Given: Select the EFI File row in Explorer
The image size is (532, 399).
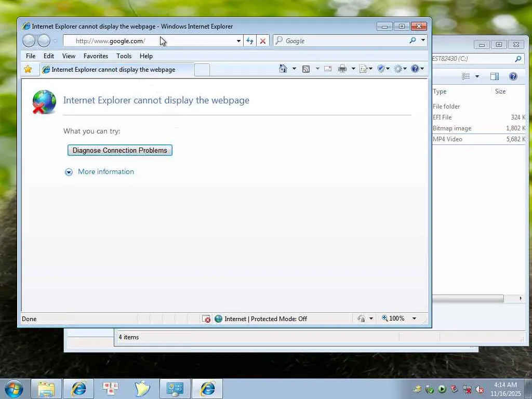Looking at the screenshot, I should (478, 117).
